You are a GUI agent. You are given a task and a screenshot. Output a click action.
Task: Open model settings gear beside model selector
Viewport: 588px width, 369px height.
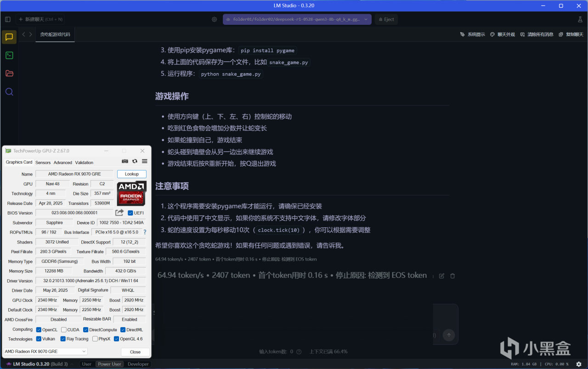pyautogui.click(x=215, y=19)
